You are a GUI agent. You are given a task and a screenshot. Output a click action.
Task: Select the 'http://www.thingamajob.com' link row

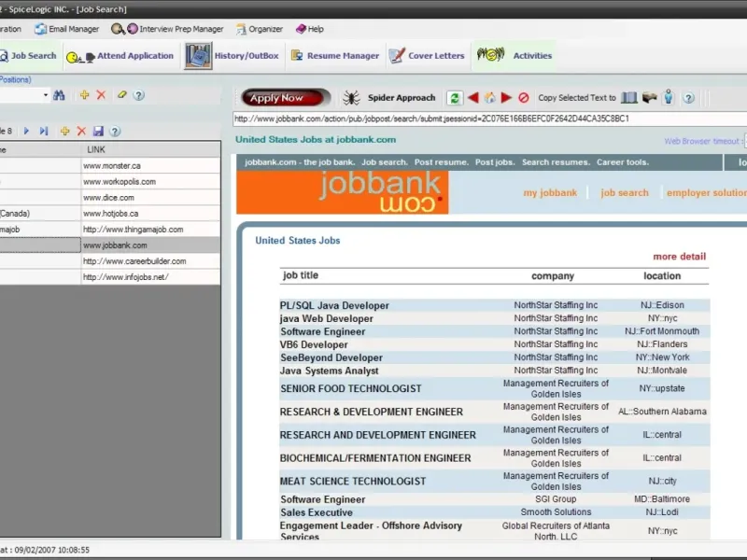(150, 229)
